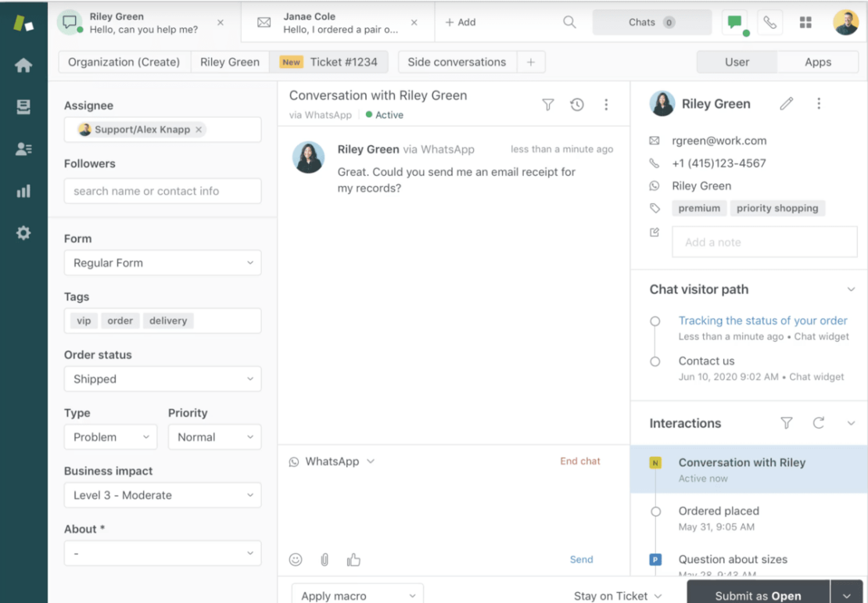The image size is (868, 603).
Task: Select the phone icon in the top toolbar
Action: click(x=769, y=22)
